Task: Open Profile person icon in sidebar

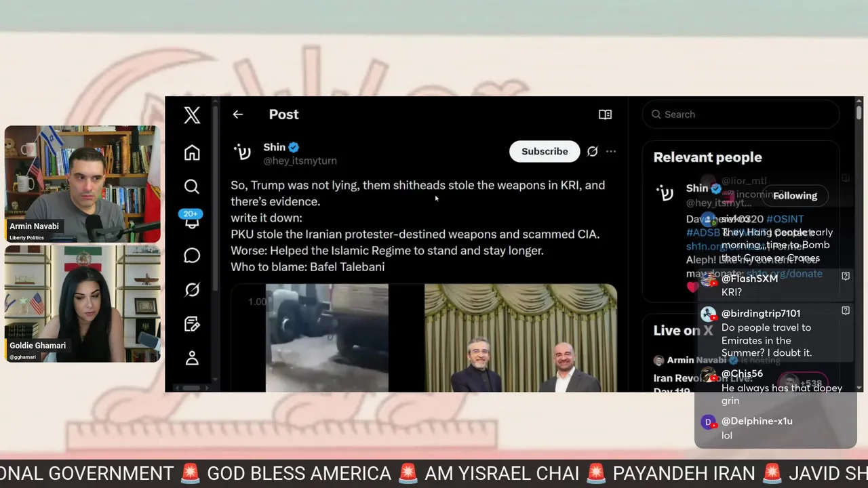Action: [x=192, y=358]
